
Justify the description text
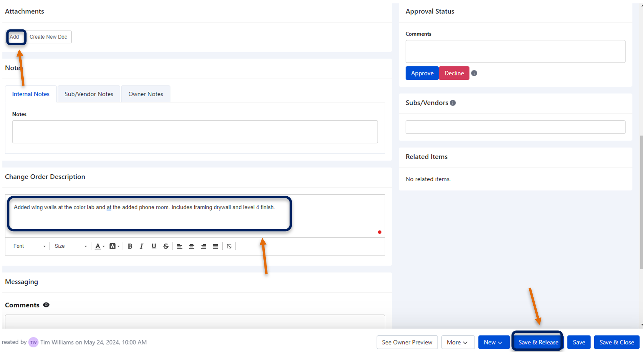pyautogui.click(x=215, y=246)
